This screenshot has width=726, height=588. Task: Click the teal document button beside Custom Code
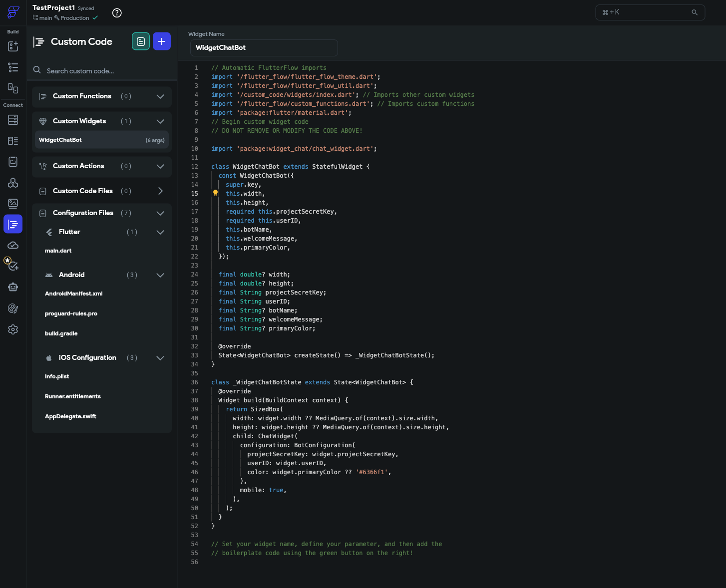click(140, 41)
